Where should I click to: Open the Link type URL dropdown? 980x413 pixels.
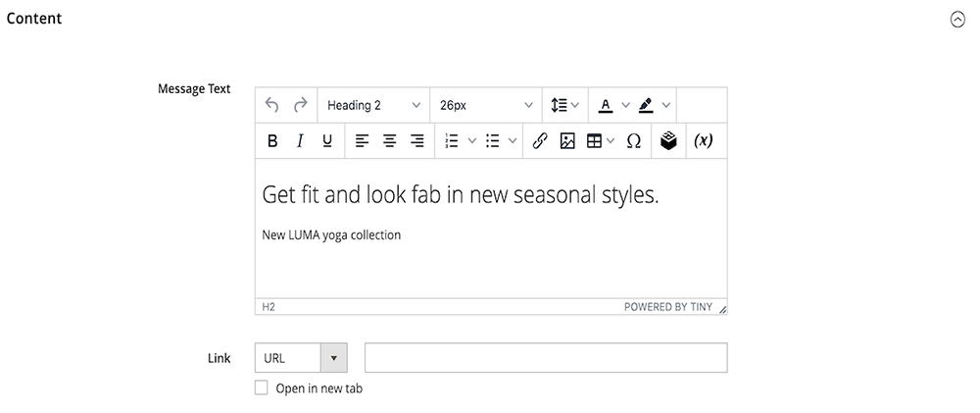coord(300,358)
